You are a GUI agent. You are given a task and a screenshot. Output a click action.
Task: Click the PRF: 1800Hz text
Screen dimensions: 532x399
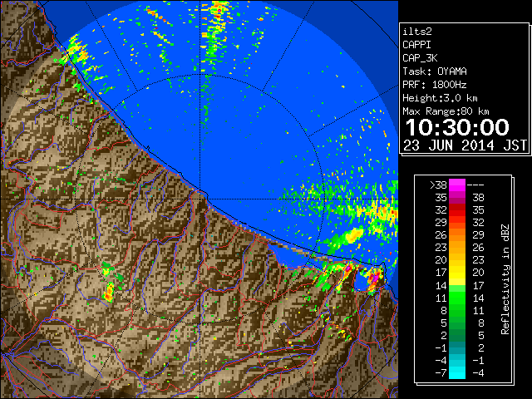click(435, 85)
